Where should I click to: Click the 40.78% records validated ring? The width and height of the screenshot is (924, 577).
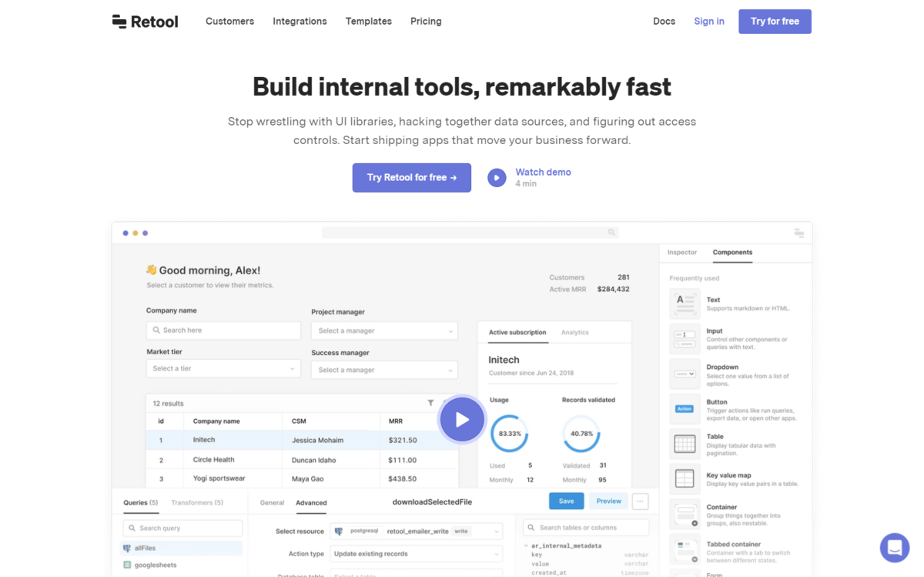pos(581,434)
